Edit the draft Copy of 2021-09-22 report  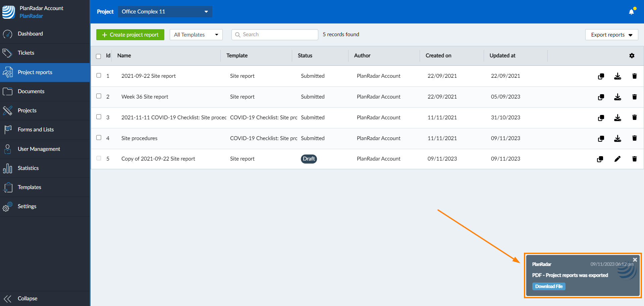[x=617, y=159]
